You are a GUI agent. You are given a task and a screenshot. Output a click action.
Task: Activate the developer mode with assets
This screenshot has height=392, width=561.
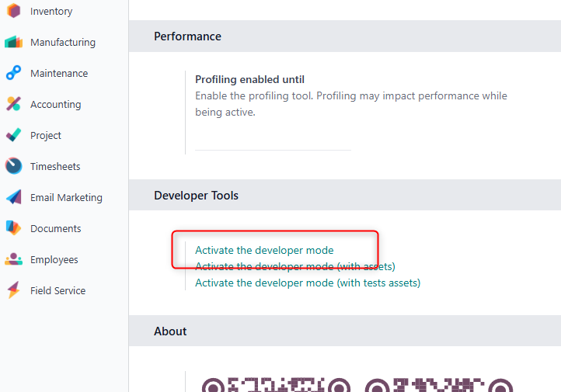(294, 266)
